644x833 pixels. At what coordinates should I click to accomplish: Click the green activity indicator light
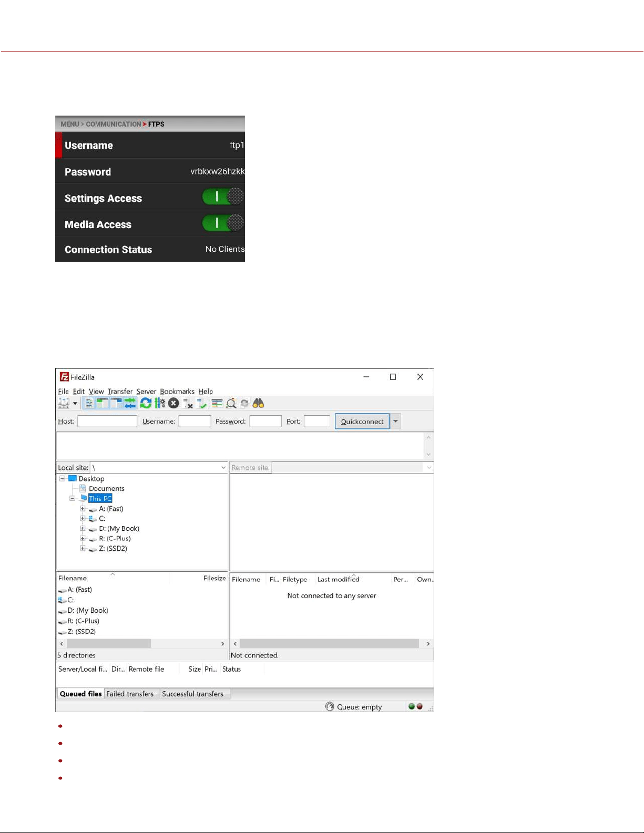pyautogui.click(x=412, y=706)
